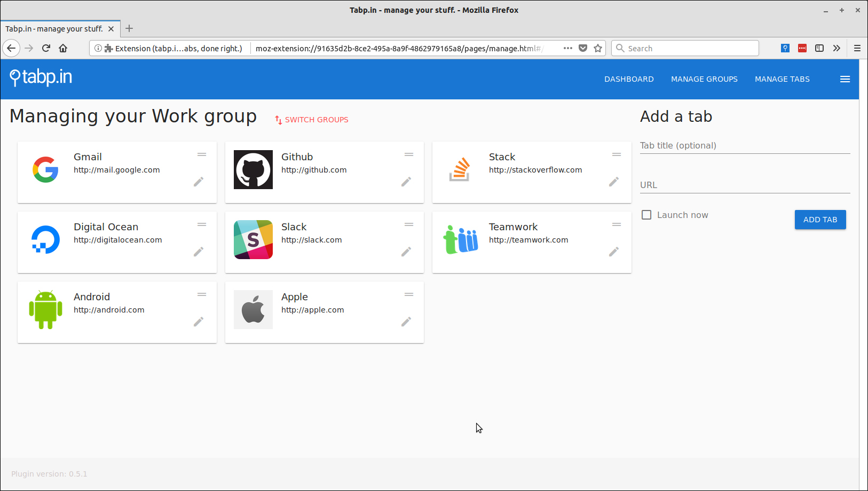Click the drag handle on the Apple card
The image size is (868, 491).
409,294
